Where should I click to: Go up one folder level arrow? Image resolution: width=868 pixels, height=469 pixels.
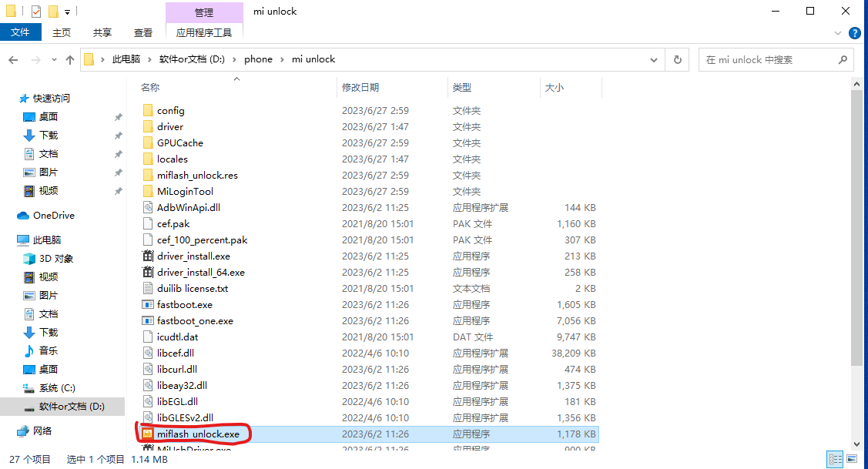click(70, 60)
